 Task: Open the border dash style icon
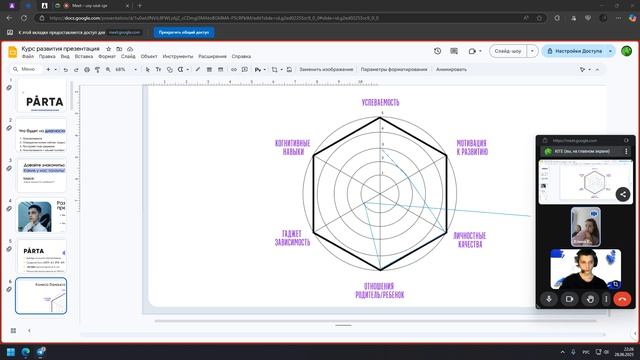220,70
